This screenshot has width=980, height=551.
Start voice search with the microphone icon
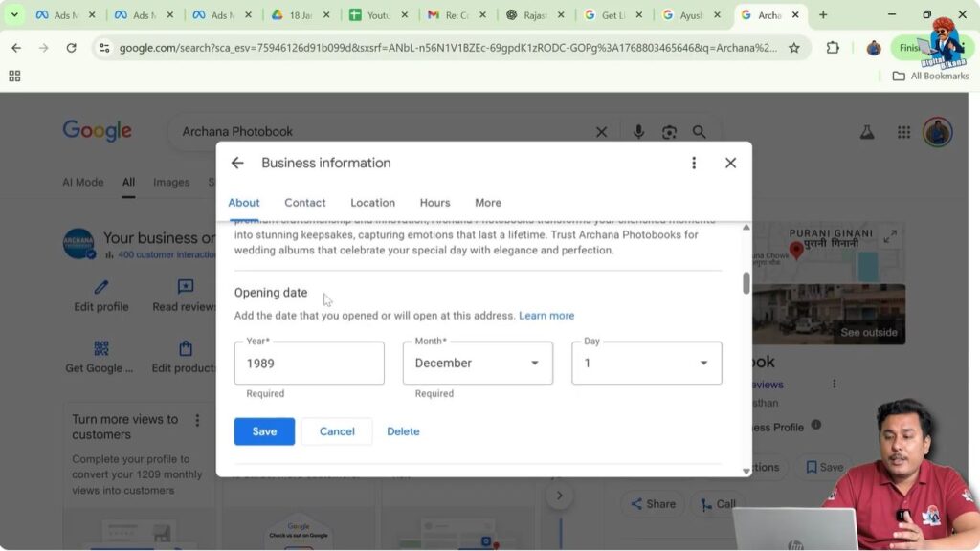(639, 131)
